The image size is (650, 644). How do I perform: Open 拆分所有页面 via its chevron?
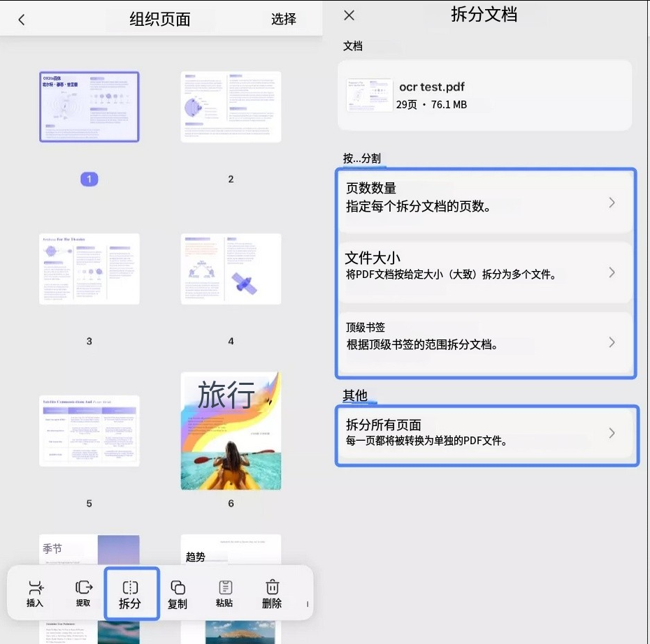pos(612,432)
